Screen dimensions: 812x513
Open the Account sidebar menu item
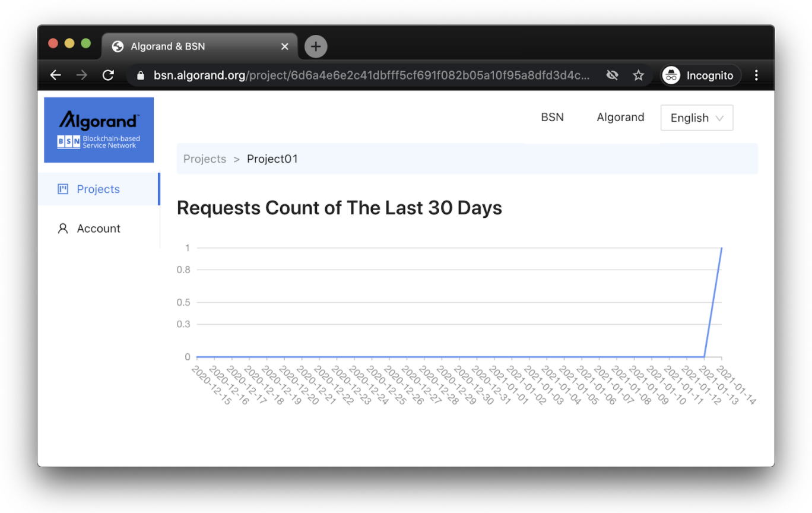coord(99,229)
